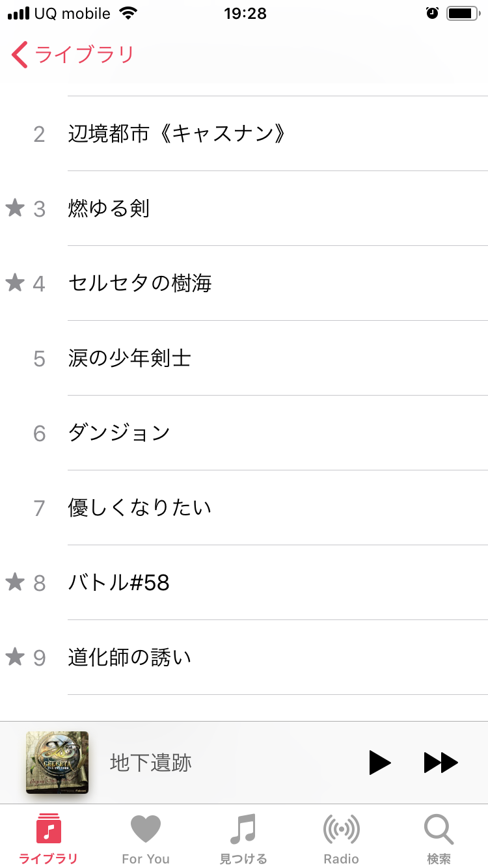488x868 pixels.
Task: Play track 2 辺境都市《キャスナン》
Action: [x=177, y=134]
